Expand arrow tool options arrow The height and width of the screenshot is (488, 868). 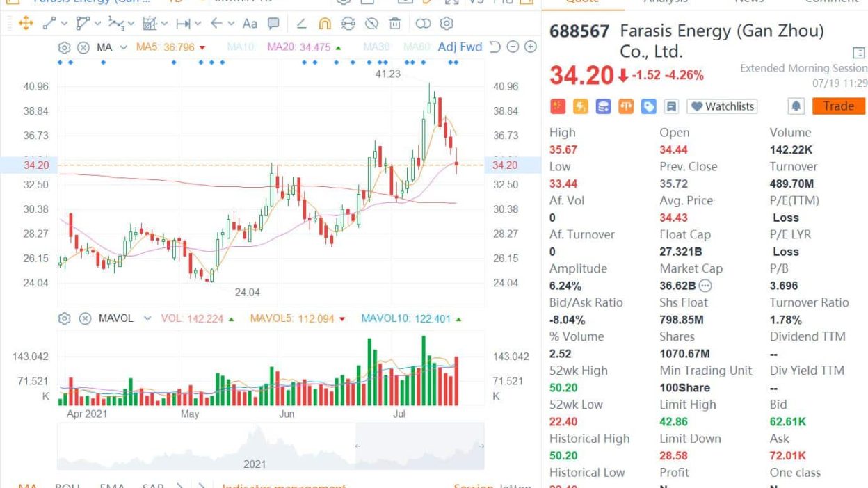pos(230,24)
